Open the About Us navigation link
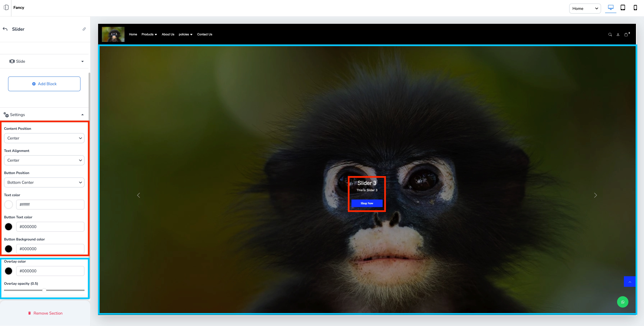The image size is (644, 326). point(168,34)
